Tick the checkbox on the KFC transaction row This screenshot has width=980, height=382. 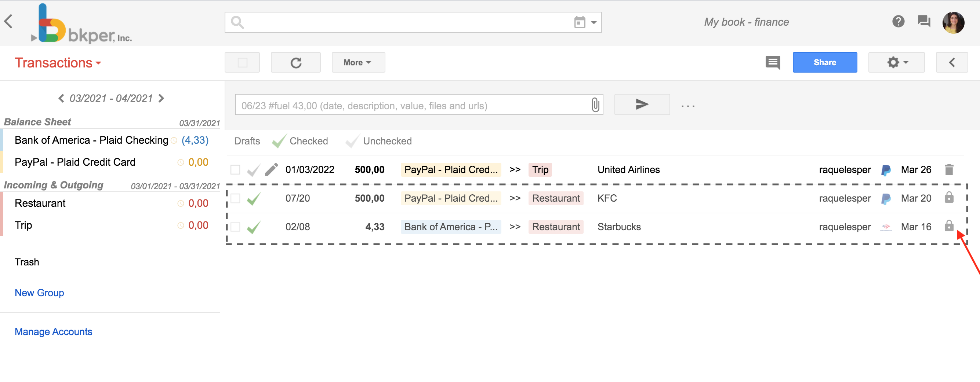[235, 198]
